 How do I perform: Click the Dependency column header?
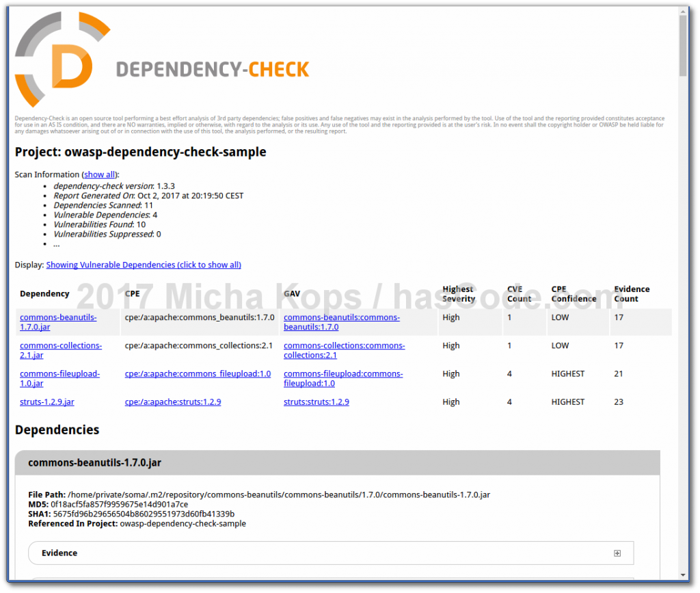(x=44, y=293)
